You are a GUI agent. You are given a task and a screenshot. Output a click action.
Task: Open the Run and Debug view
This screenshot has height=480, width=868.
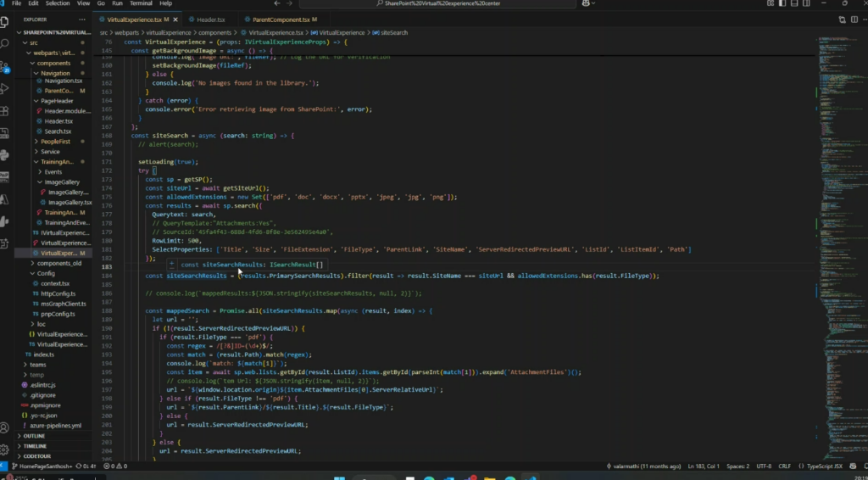point(4,88)
